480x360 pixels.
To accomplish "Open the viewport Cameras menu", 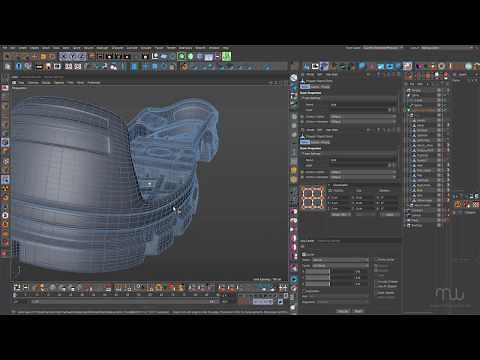I will (33, 82).
